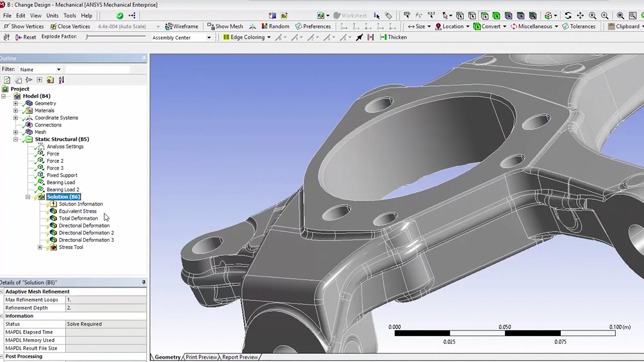The image size is (644, 362).
Task: Click the green checkmark icon in toolbar
Action: click(x=120, y=16)
